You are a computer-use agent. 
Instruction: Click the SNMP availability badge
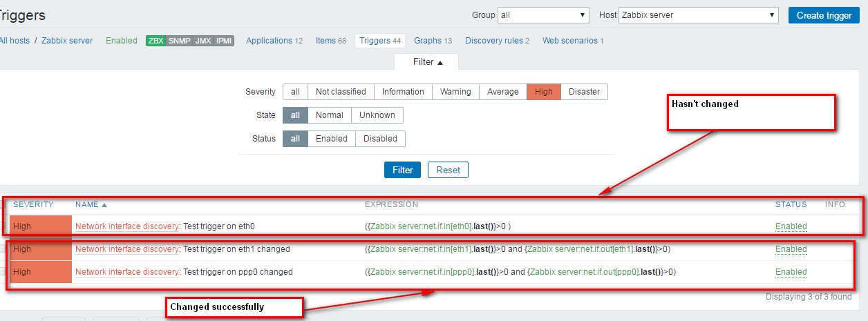pyautogui.click(x=178, y=41)
